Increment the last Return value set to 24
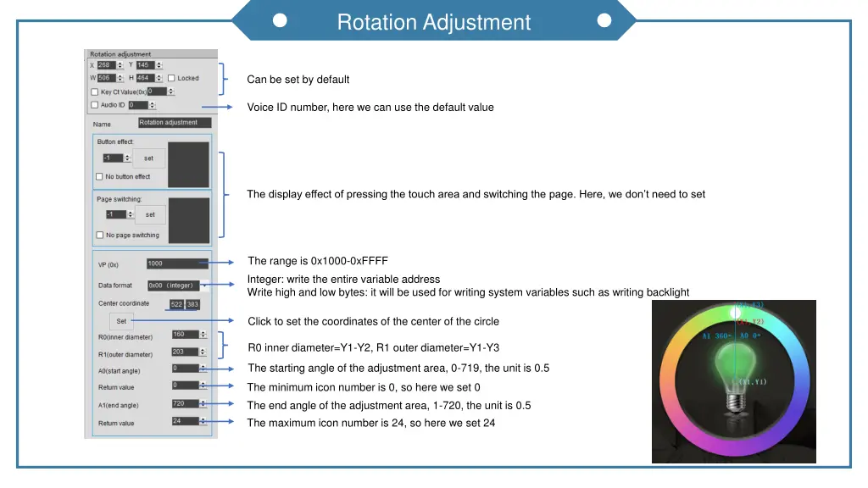This screenshot has width=868, height=488. [x=203, y=419]
